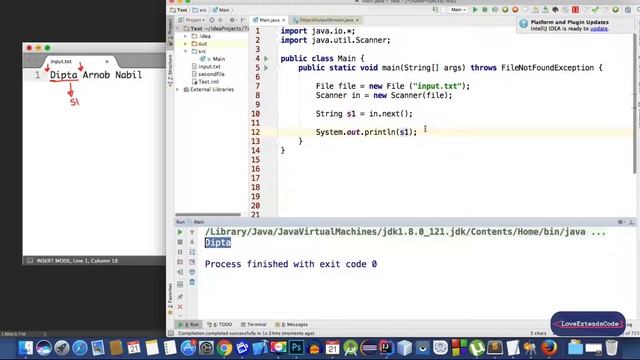Screen dimensions: 640x360
Task: Click "Arnob" in the input.txt window
Action: coord(96,75)
